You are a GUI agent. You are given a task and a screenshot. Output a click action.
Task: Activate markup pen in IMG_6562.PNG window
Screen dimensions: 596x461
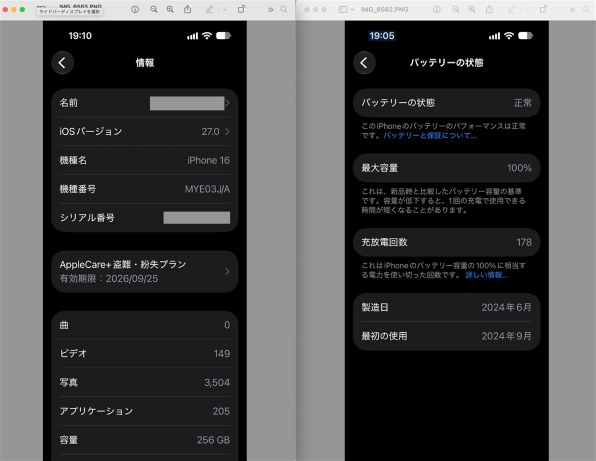pos(511,10)
